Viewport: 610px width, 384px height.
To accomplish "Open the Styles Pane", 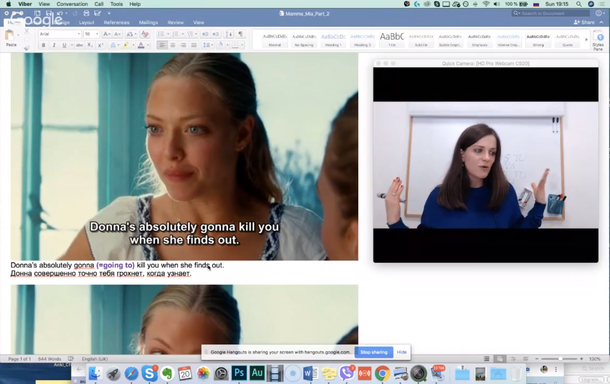I will (x=599, y=41).
